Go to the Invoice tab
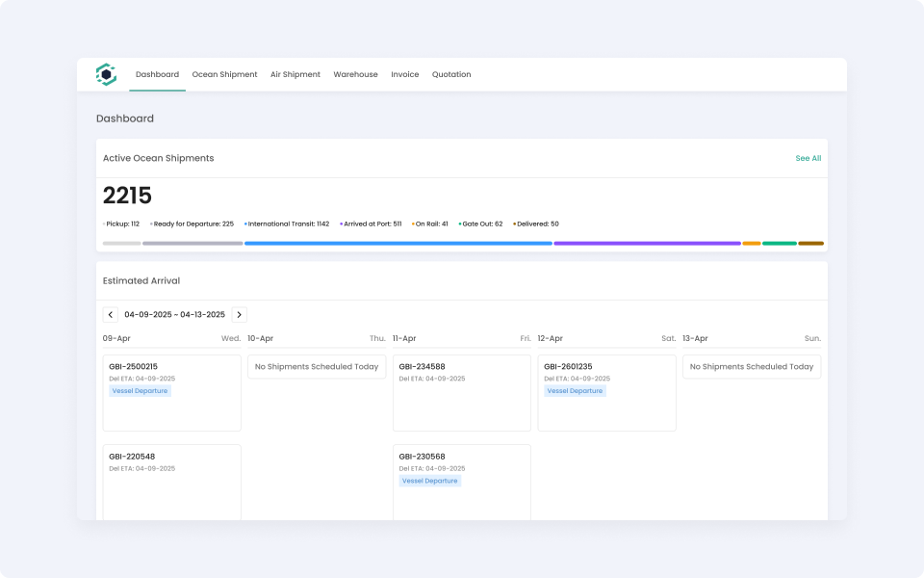 click(405, 74)
